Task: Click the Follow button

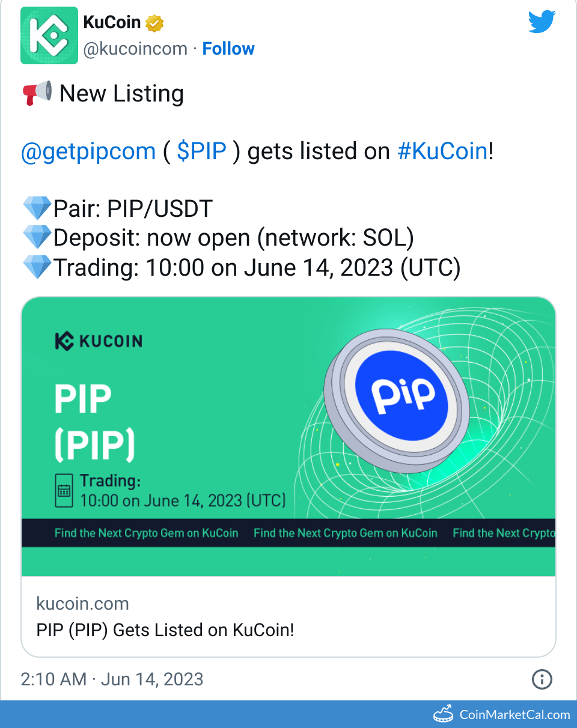Action: 228,49
